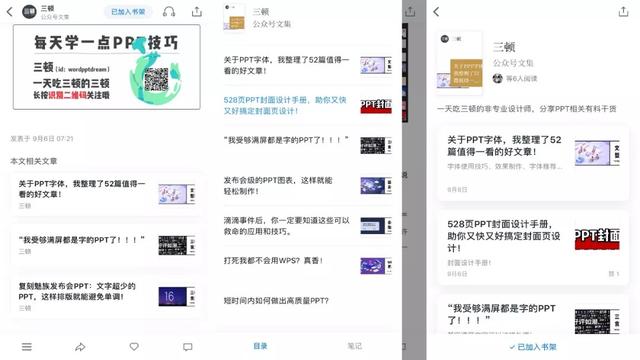
Task: Select 关于PPT字体 entry in the middle directory
Action: [x=307, y=65]
